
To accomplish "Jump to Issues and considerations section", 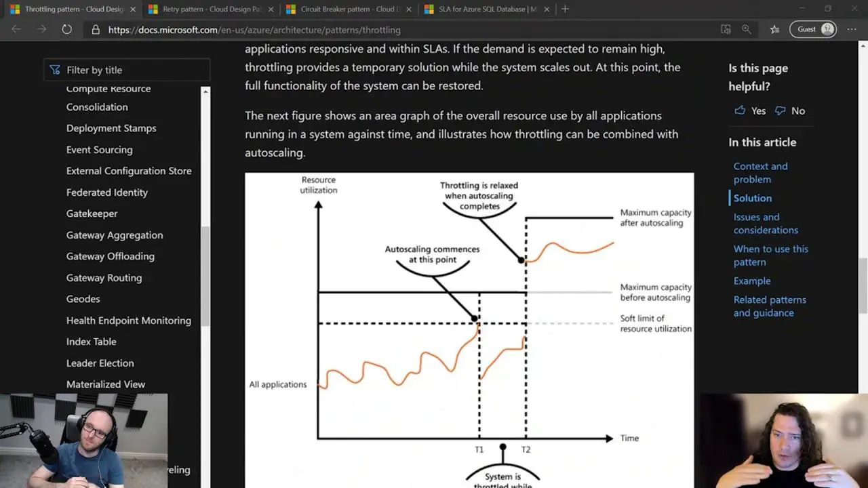I will pos(766,224).
